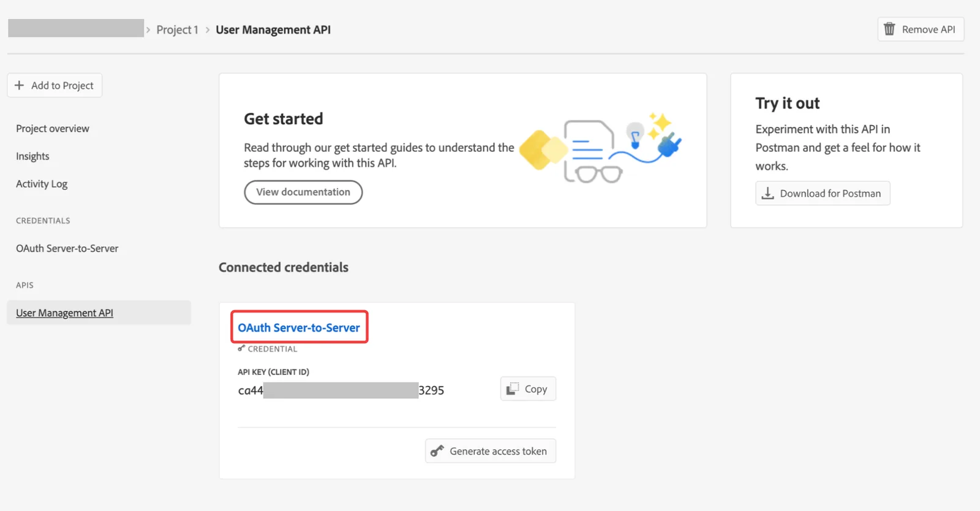Go to Project 1 in breadcrumb
This screenshot has width=980, height=511.
tap(177, 29)
